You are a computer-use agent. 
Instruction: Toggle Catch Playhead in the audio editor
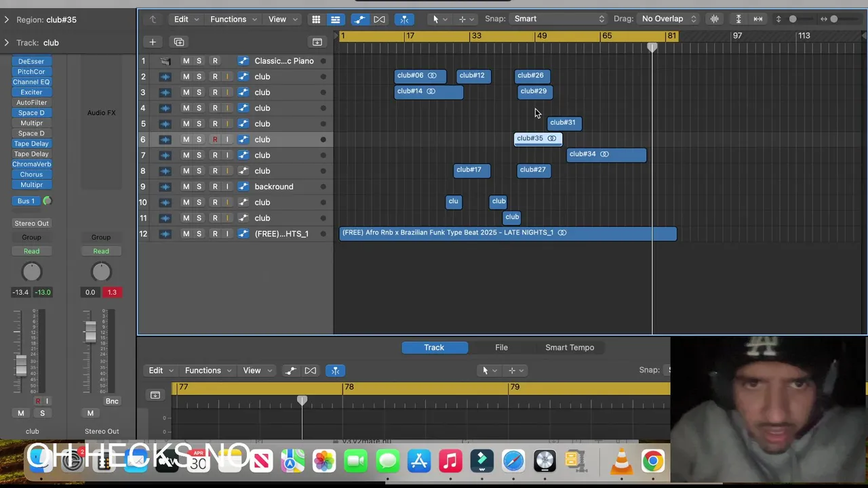[335, 371]
